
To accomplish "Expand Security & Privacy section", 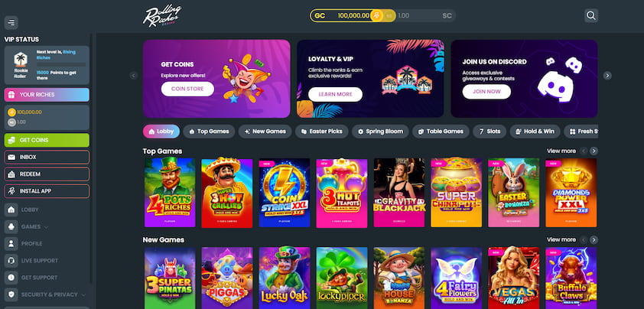I will pyautogui.click(x=84, y=294).
